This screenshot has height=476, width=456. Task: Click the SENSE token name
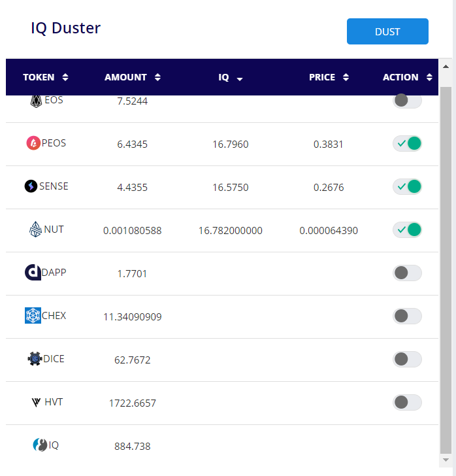coord(54,186)
